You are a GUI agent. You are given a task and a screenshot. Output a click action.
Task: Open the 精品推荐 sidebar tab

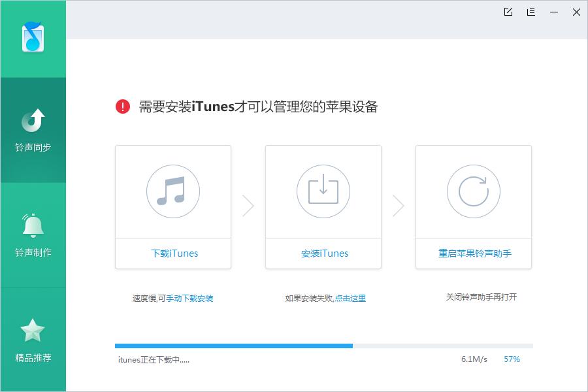click(x=33, y=340)
